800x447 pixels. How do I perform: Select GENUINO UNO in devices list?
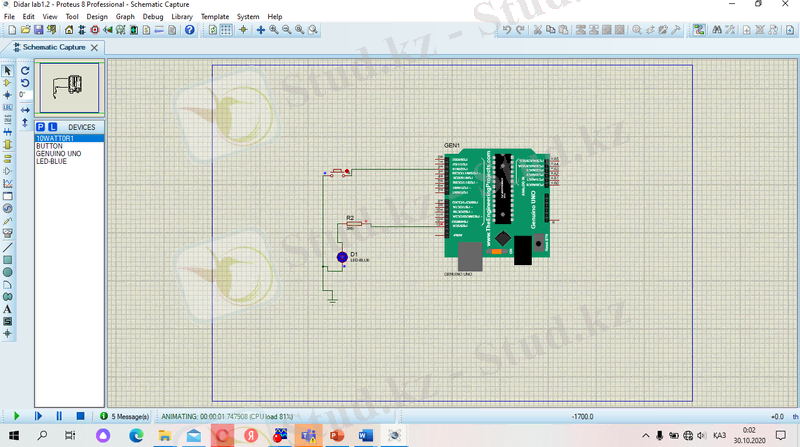click(56, 153)
